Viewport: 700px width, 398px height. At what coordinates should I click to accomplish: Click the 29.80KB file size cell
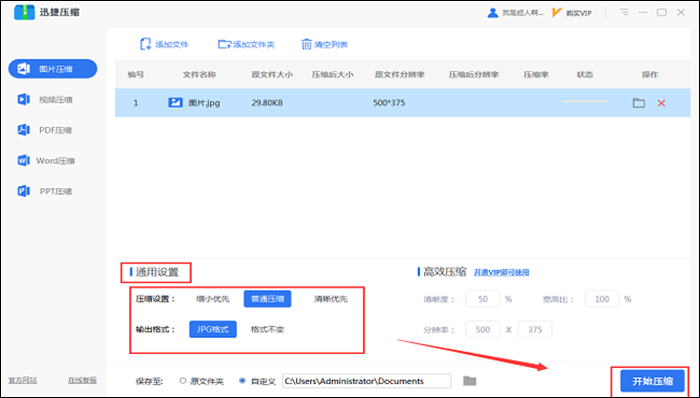pyautogui.click(x=267, y=103)
